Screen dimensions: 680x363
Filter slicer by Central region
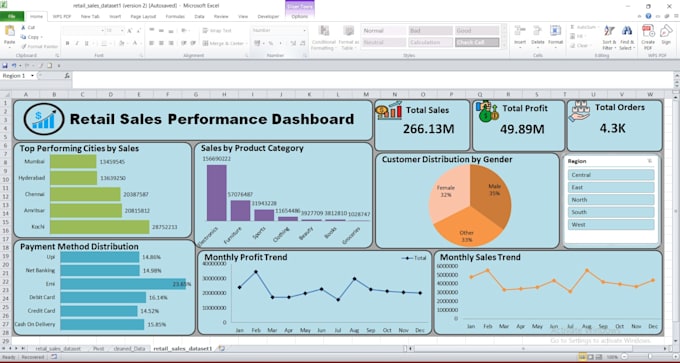coord(611,175)
